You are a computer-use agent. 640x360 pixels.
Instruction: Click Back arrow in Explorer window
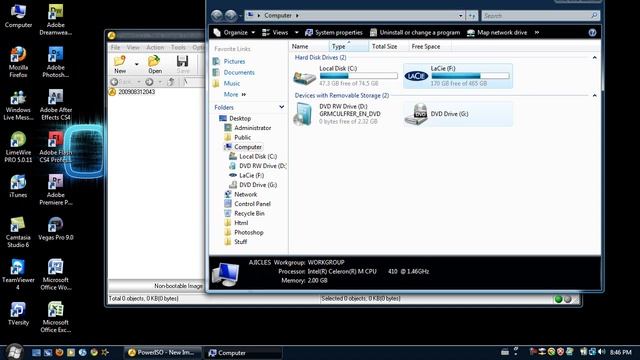tap(217, 16)
